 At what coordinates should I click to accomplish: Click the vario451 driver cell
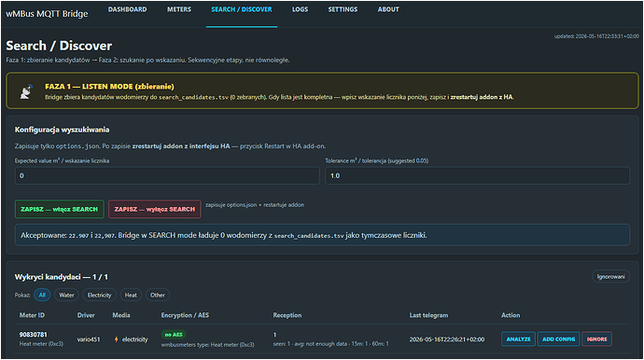89,339
